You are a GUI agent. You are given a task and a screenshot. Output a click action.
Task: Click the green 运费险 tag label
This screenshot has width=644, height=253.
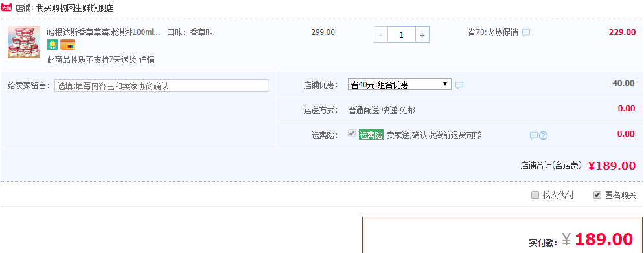371,135
